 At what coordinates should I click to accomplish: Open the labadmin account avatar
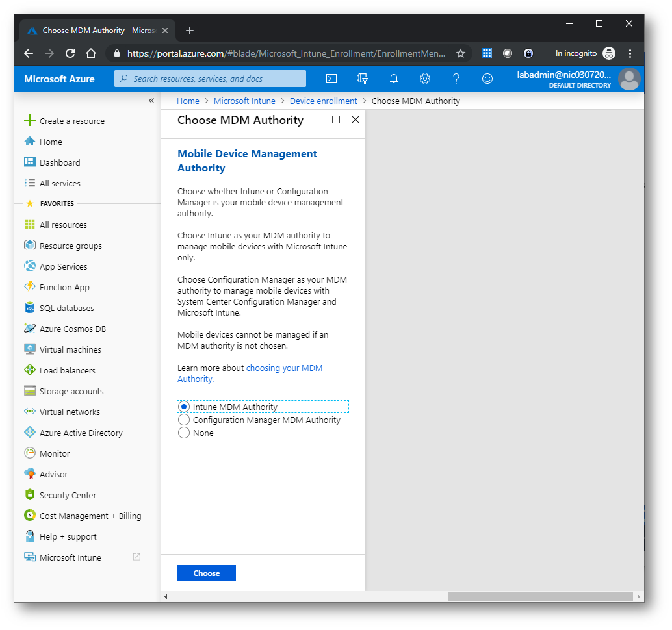point(629,79)
